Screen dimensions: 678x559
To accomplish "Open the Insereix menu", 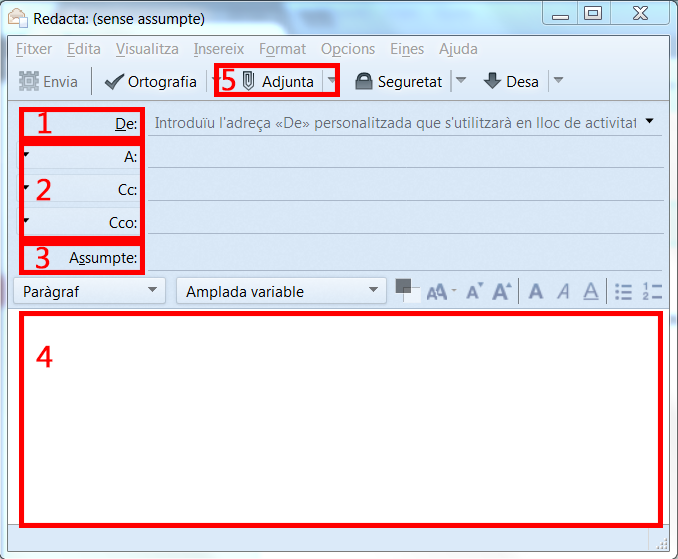I will [x=218, y=49].
